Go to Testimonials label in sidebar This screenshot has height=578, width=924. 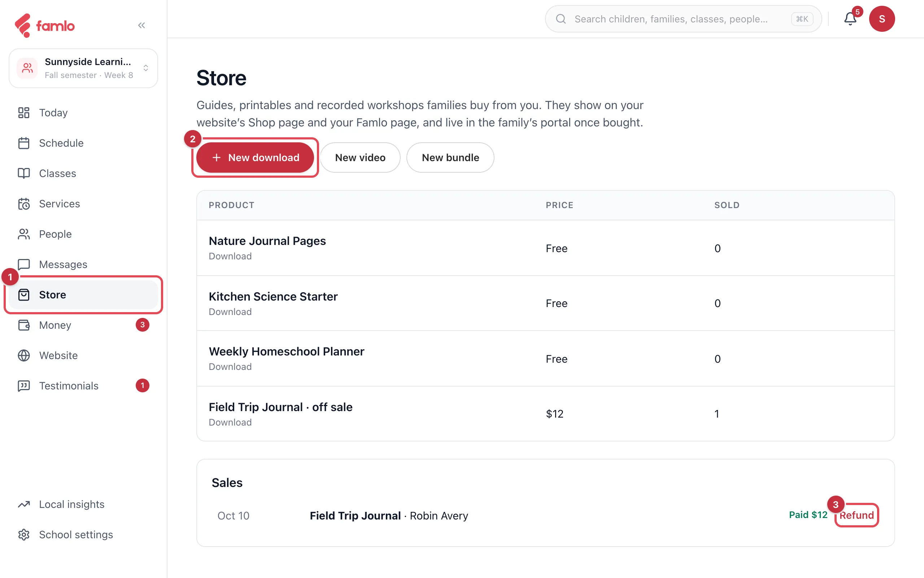69,386
